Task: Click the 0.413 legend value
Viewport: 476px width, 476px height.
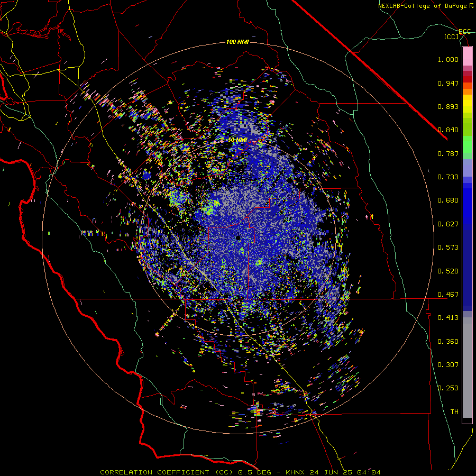Action: [448, 318]
